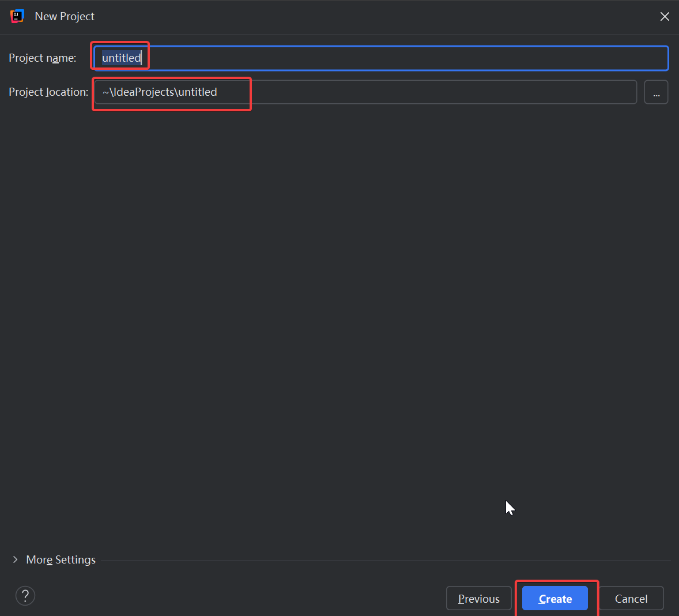Click the highlighted "untitled" text in name field
The image size is (679, 616).
click(x=121, y=58)
